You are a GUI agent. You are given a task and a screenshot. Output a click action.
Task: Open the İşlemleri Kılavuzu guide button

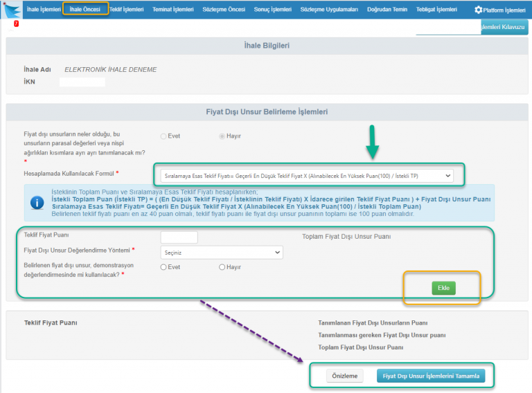504,27
